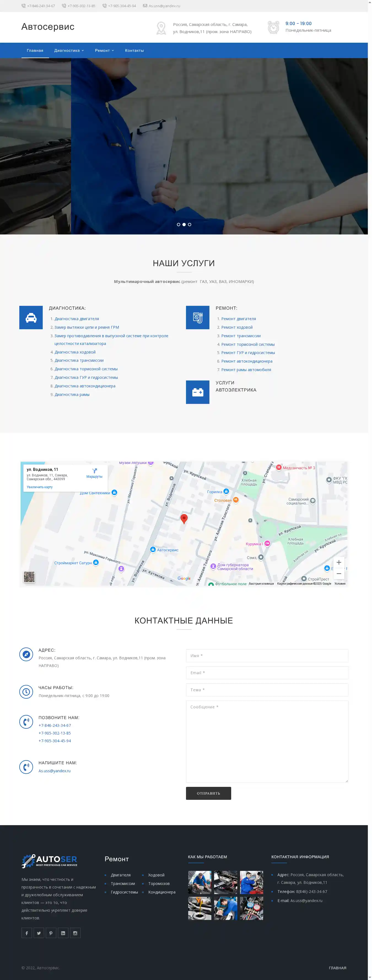The width and height of the screenshot is (372, 980).
Task: Open the Контакты menu item
Action: (x=134, y=51)
